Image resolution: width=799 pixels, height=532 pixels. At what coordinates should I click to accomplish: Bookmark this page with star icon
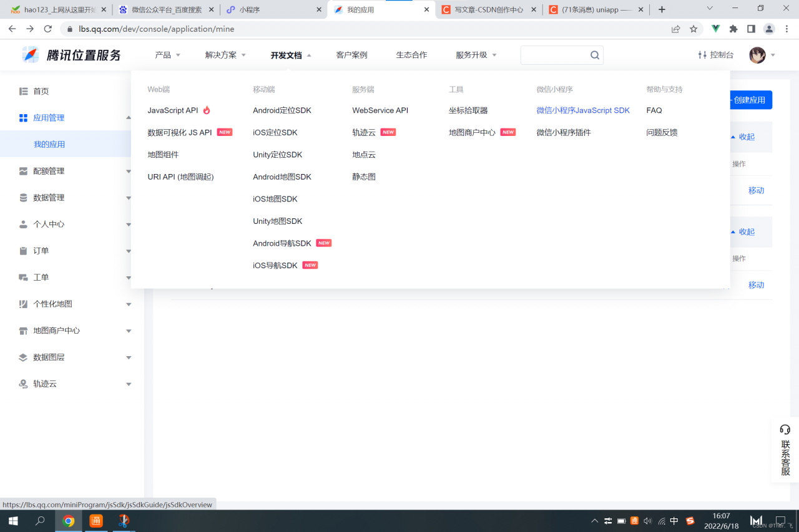click(x=694, y=29)
